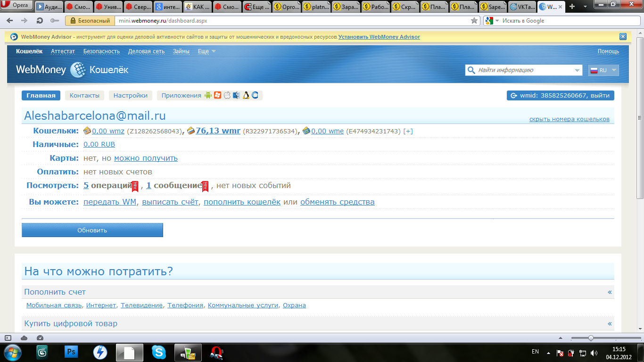Screen dimensions: 644x362
Task: Click the Opera panel toggle icon in the status bar
Action: [x=8, y=337]
